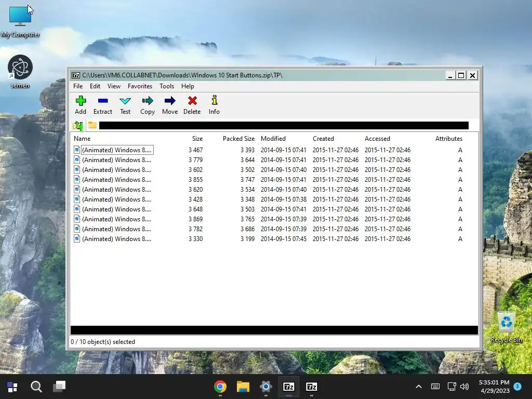
Task: Open the Favorites menu
Action: (x=140, y=86)
